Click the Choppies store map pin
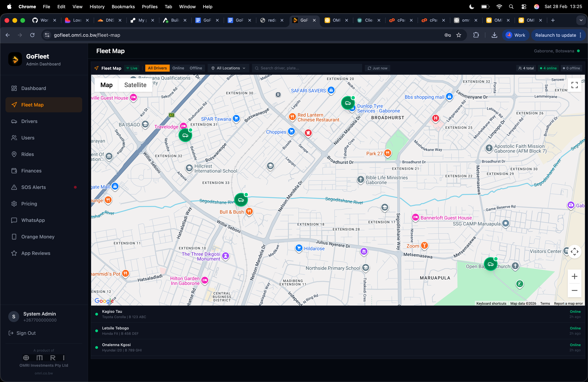588x382 pixels. pyautogui.click(x=292, y=132)
